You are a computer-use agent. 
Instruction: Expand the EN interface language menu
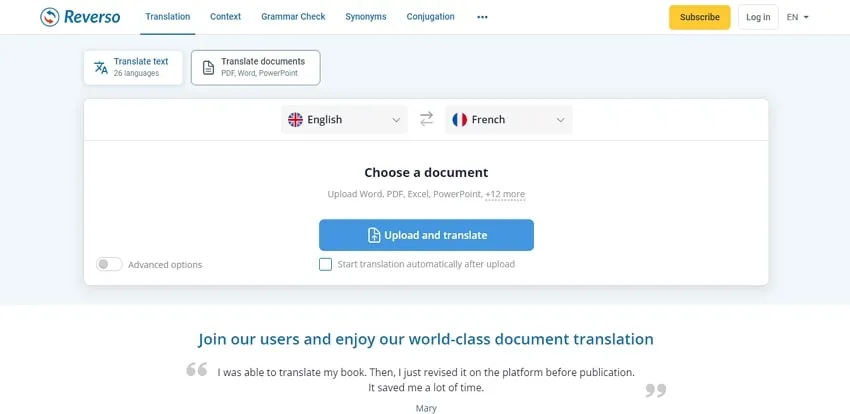point(797,17)
